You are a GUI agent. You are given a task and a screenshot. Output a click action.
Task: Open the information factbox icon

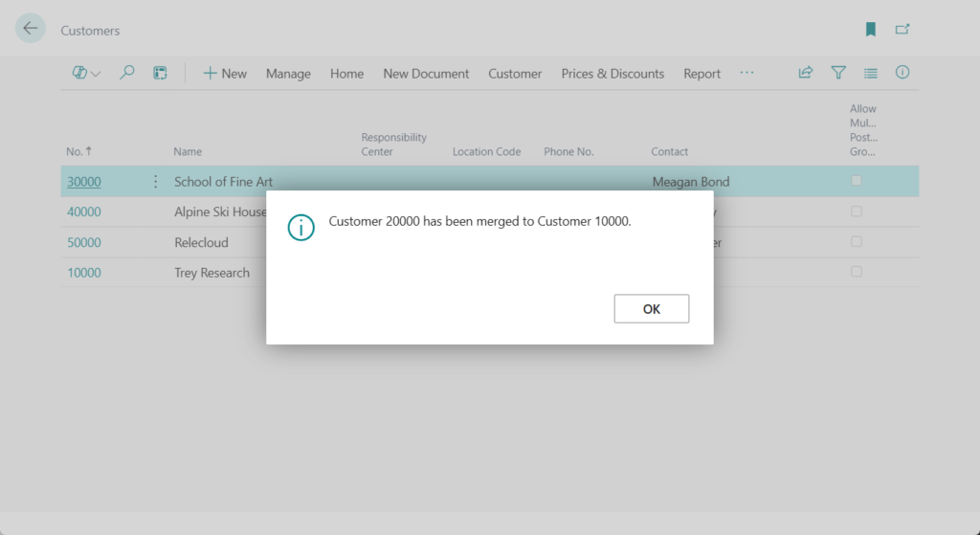tap(902, 73)
